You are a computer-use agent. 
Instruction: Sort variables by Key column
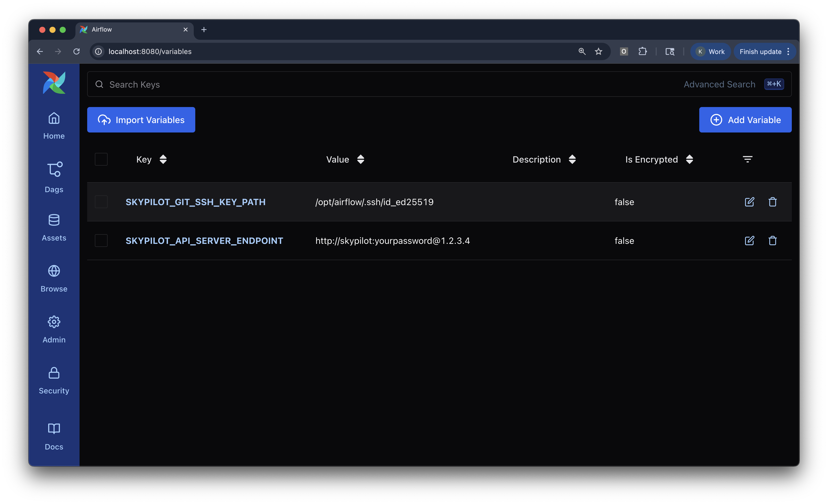[x=163, y=159]
